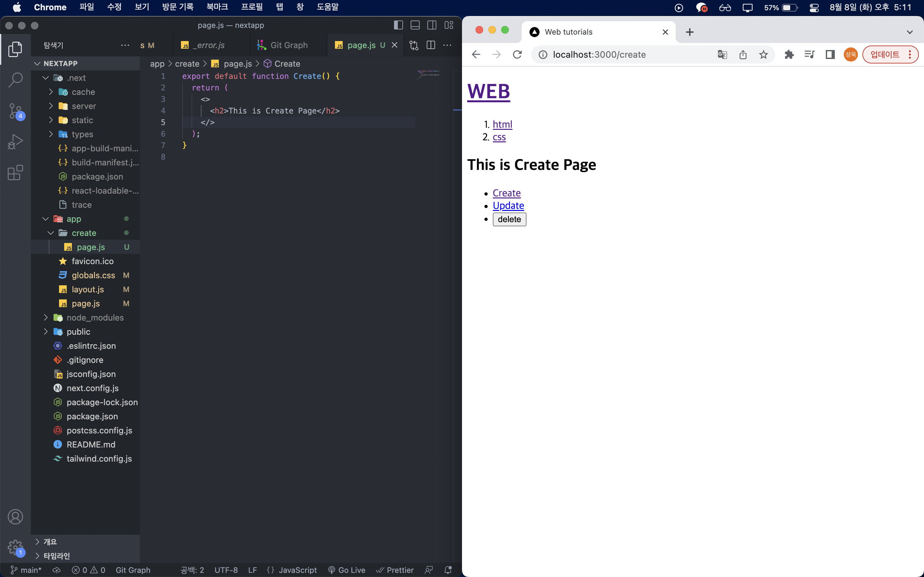Open the Extensions view
The height and width of the screenshot is (577, 924).
click(15, 172)
